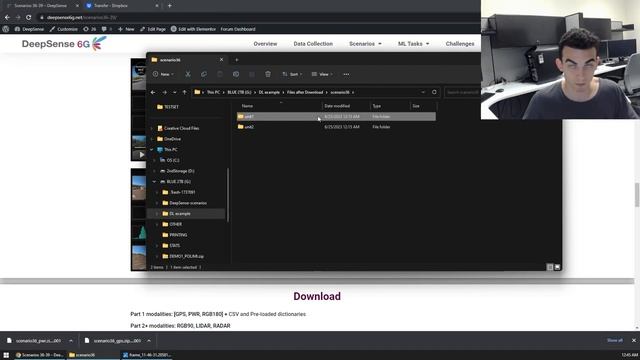Click browser Reload icon
The height and width of the screenshot is (360, 640).
coord(28,18)
